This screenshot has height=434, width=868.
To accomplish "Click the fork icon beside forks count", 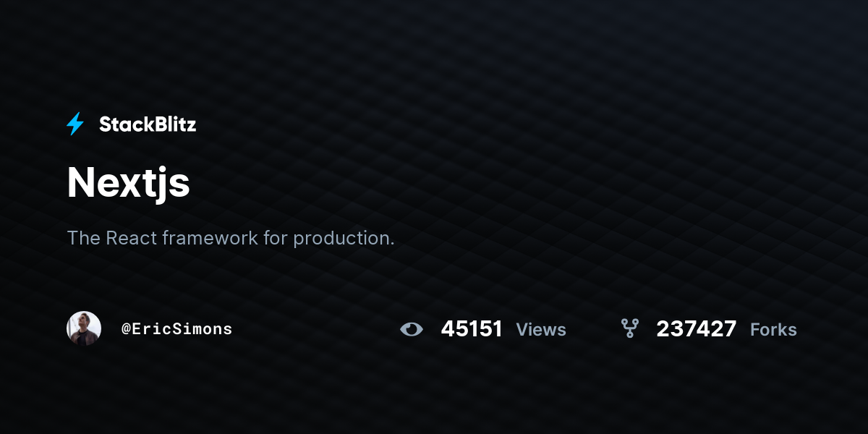I will pos(630,328).
